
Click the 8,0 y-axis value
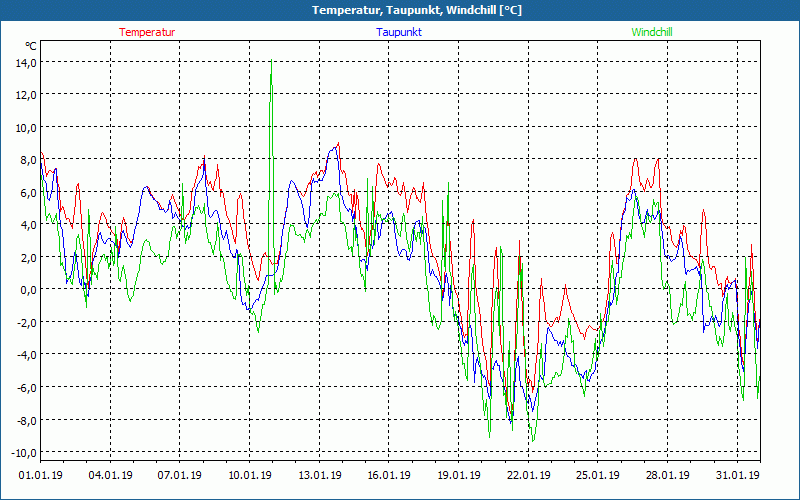(x=28, y=160)
